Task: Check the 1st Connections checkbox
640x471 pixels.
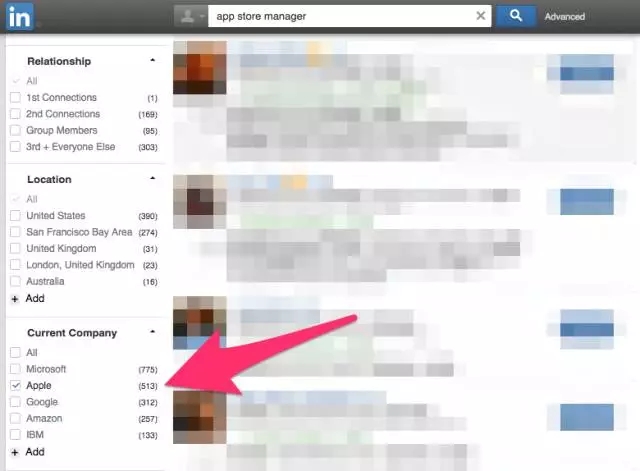Action: tap(15, 98)
